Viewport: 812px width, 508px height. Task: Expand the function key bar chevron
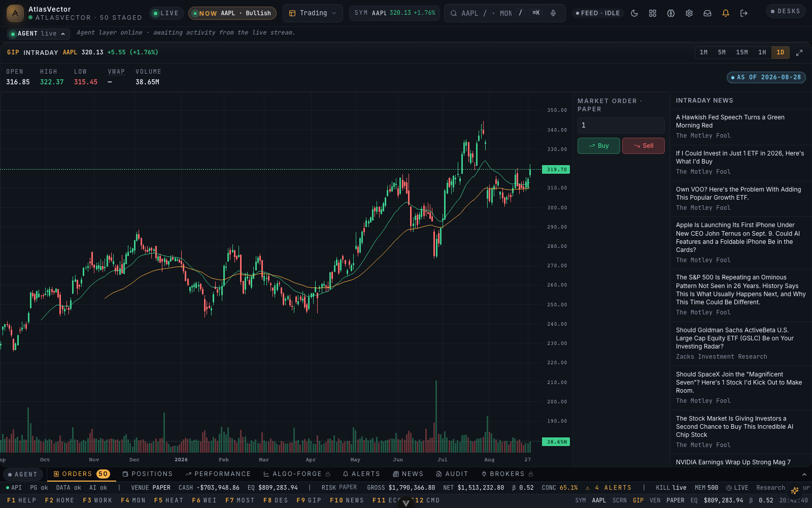click(x=405, y=503)
